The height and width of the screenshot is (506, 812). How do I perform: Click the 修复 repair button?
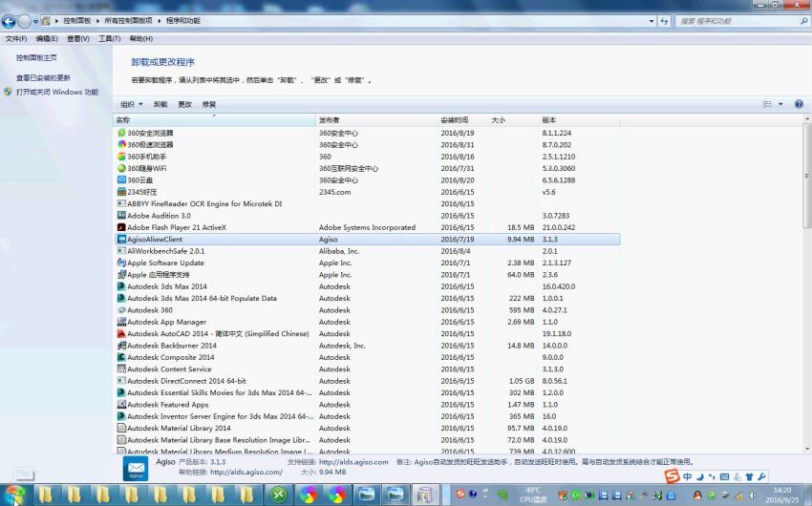pyautogui.click(x=209, y=104)
